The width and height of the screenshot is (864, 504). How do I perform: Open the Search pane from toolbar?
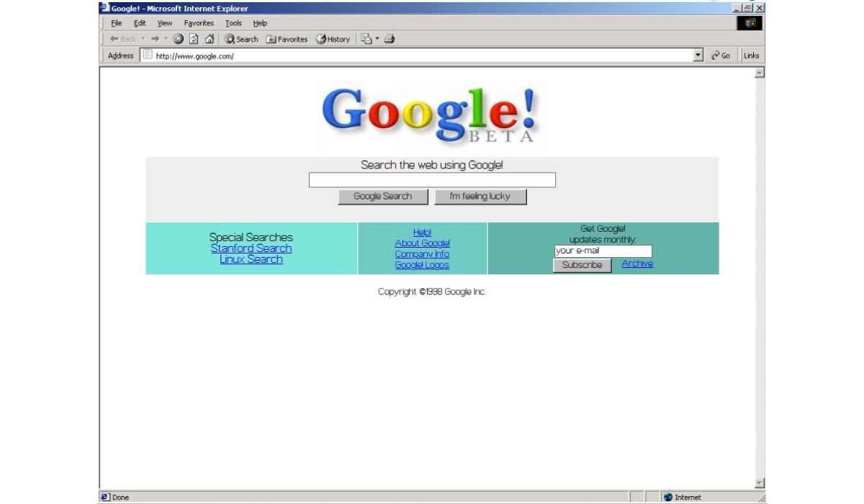pyautogui.click(x=241, y=39)
